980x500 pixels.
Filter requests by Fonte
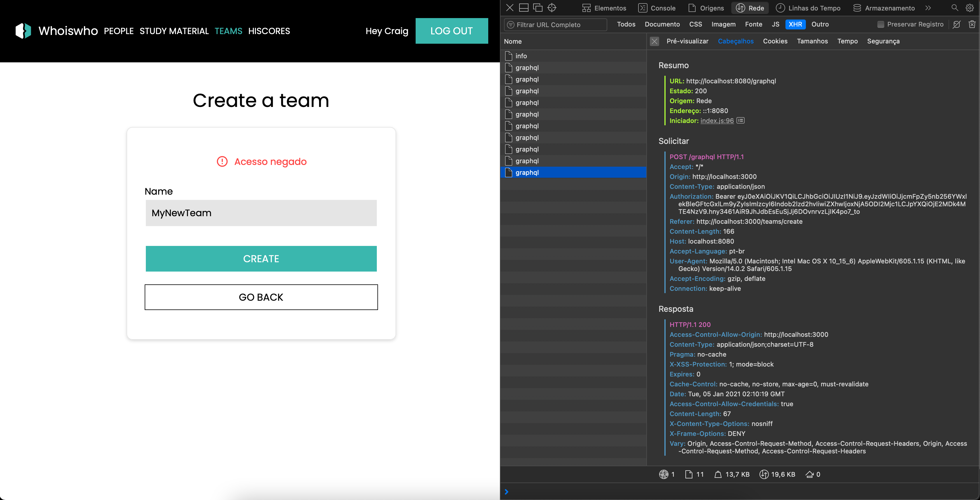pos(753,24)
